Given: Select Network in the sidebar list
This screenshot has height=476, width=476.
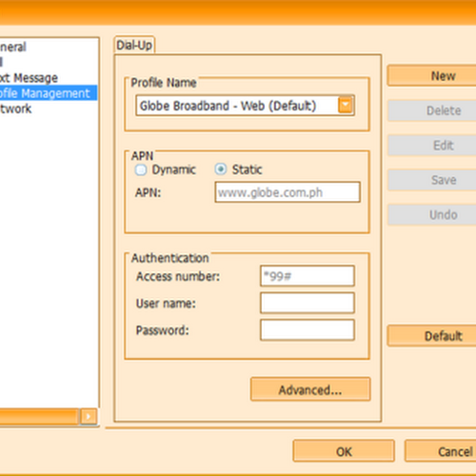Looking at the screenshot, I should [x=15, y=109].
